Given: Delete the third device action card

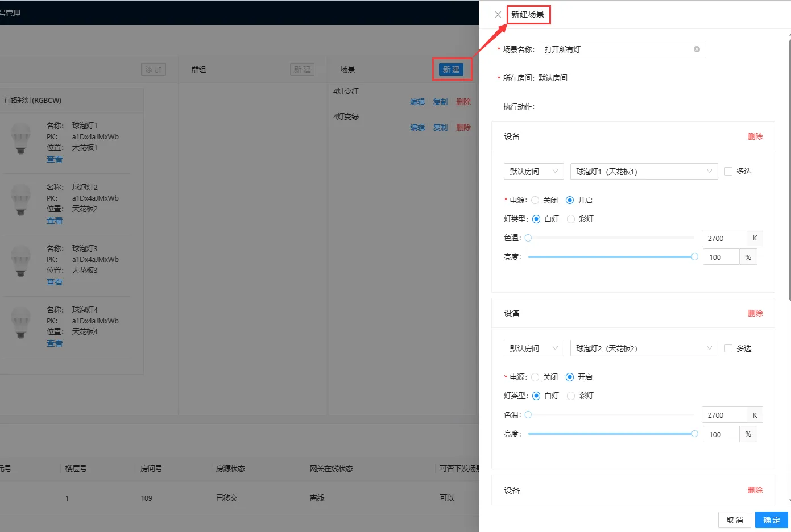Looking at the screenshot, I should point(755,490).
